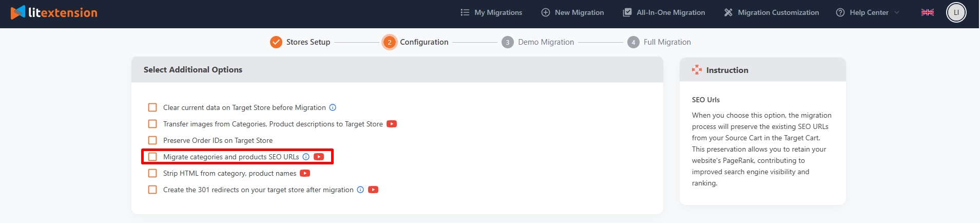The height and width of the screenshot is (223, 980).
Task: Play video for Migrate SEO URLs option
Action: [x=319, y=157]
